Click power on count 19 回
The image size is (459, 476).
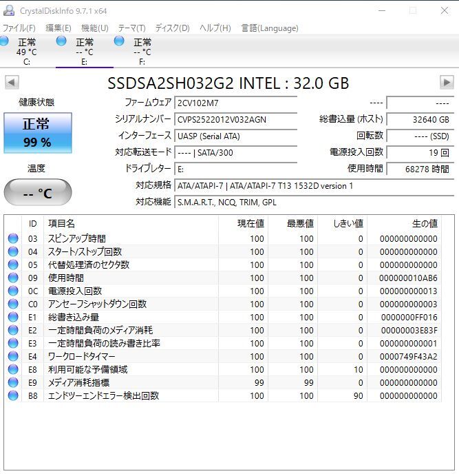pos(420,152)
